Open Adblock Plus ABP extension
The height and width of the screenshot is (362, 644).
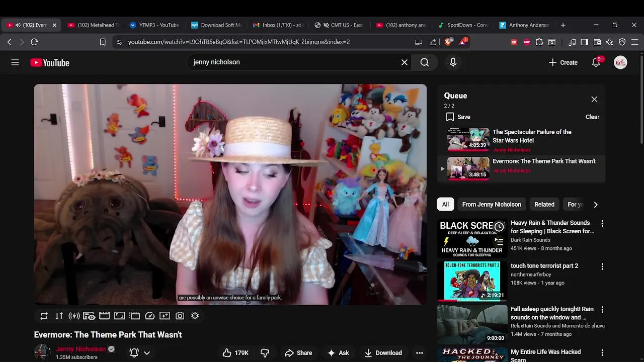(527, 42)
